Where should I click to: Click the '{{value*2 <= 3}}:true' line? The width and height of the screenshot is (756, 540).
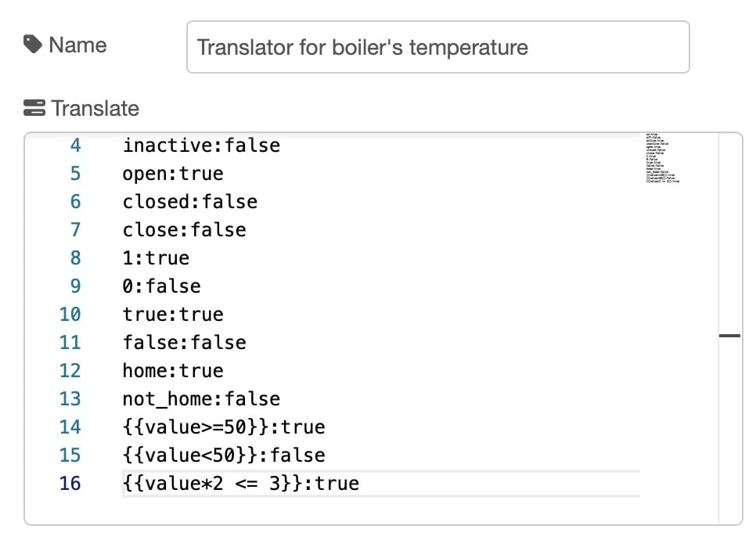(x=239, y=483)
